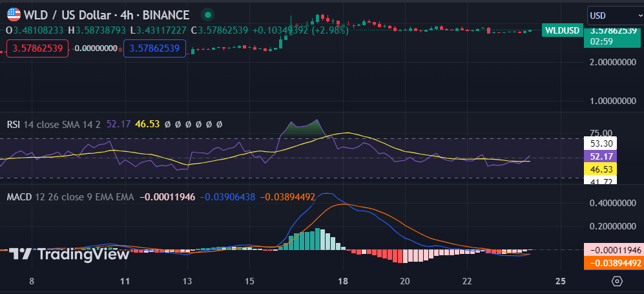Click the 0.00000000 spread value
The width and height of the screenshot is (644, 294).
coord(96,48)
